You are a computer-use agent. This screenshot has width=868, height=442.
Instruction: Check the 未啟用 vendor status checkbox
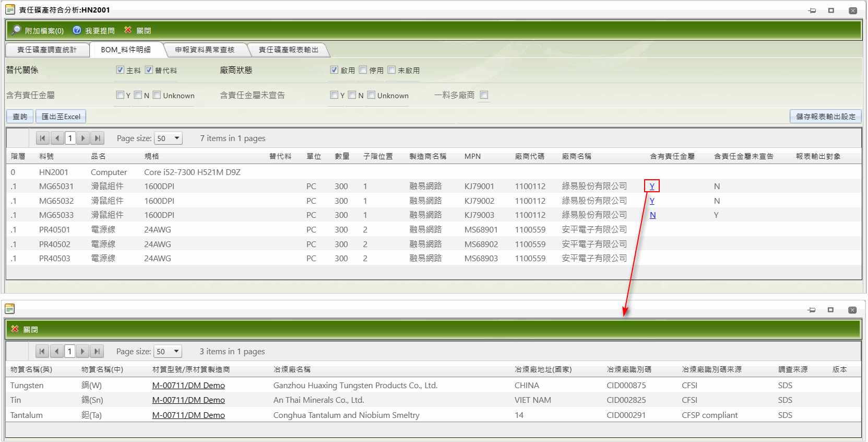(x=391, y=69)
